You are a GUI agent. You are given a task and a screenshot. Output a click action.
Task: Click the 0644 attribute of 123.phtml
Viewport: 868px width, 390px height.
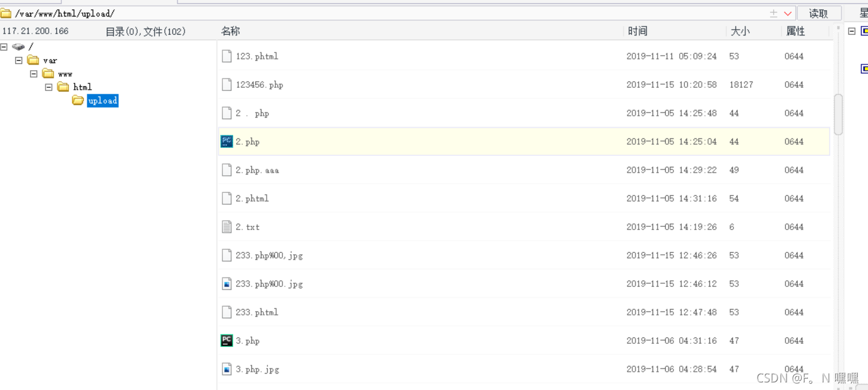pos(794,56)
